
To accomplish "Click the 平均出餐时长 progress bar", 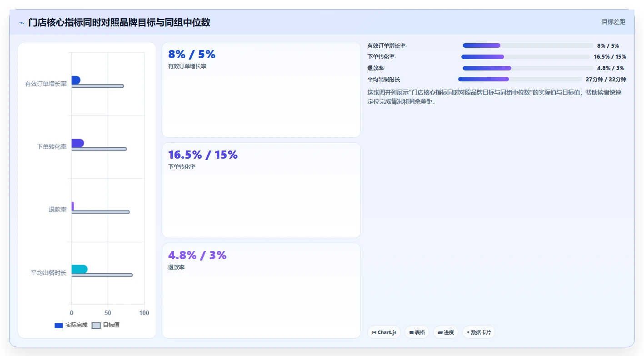I will coord(520,79).
